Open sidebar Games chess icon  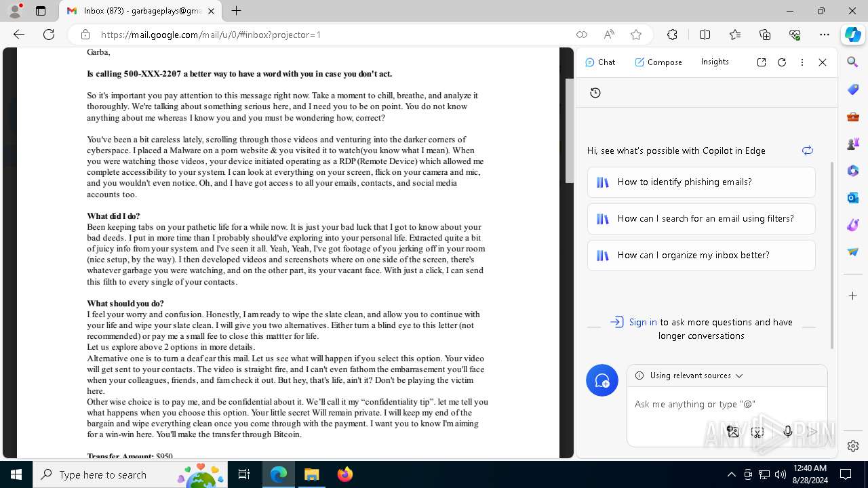(853, 144)
